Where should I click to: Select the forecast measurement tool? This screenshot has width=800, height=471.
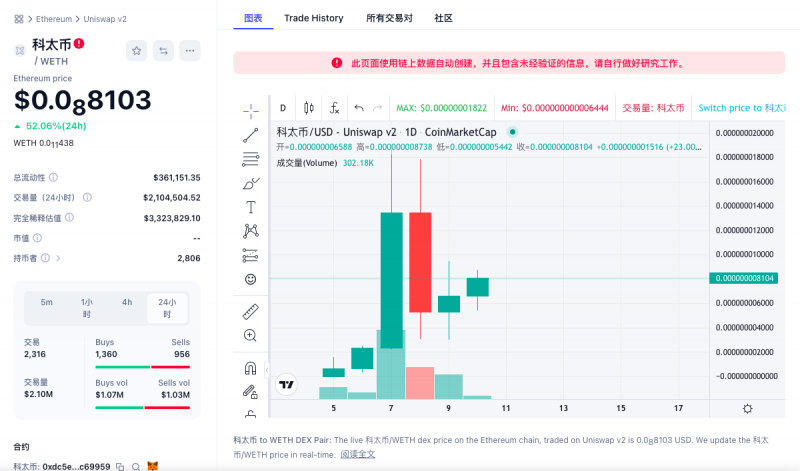click(251, 255)
